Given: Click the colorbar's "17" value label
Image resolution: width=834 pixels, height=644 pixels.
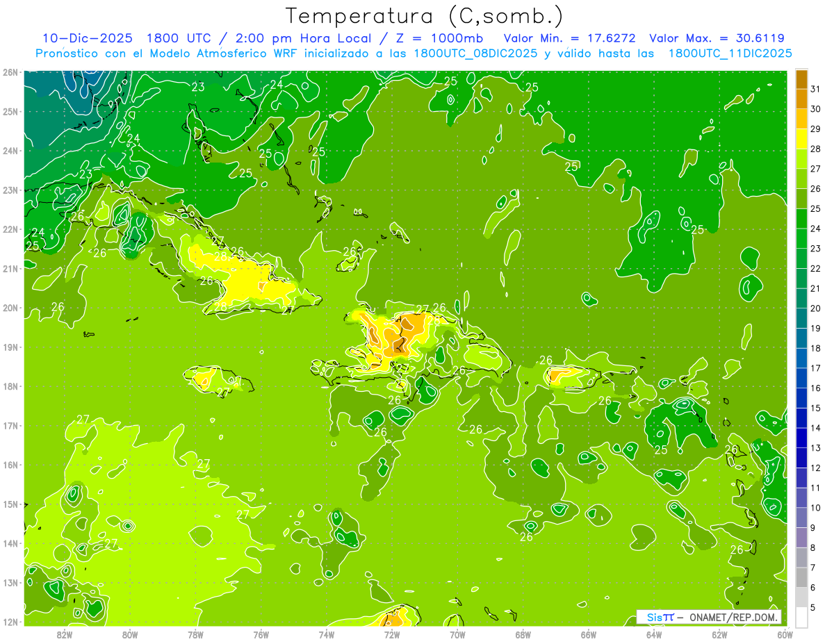Looking at the screenshot, I should (816, 368).
